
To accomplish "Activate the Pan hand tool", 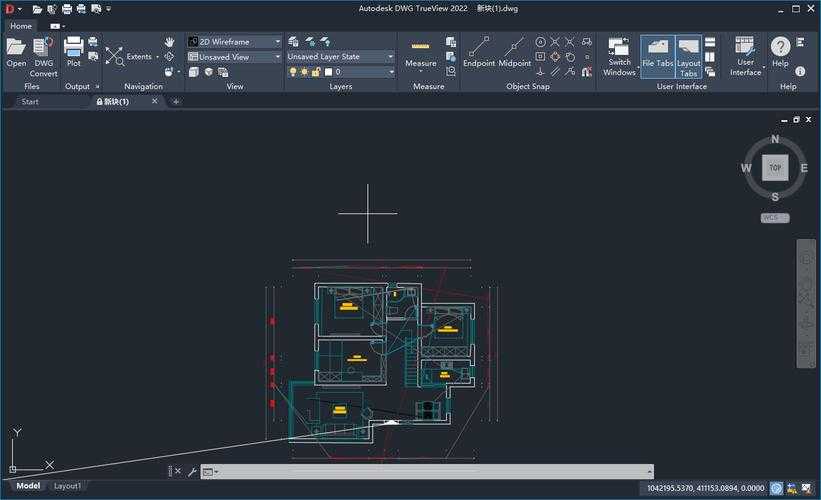I will (x=169, y=42).
